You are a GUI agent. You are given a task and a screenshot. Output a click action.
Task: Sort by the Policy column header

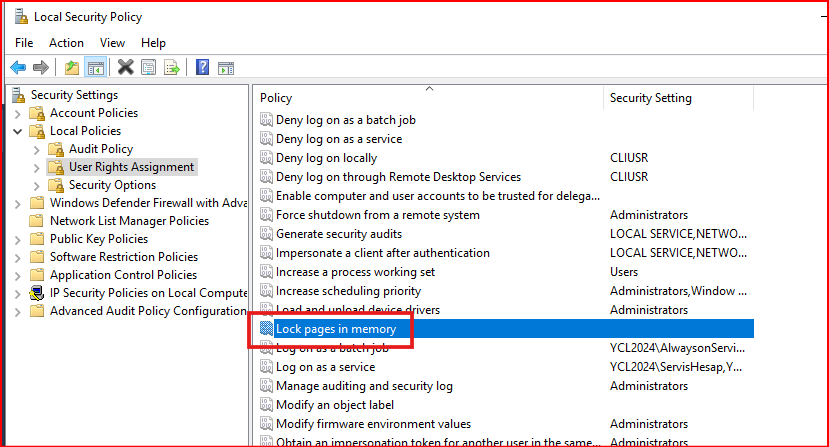coord(276,98)
